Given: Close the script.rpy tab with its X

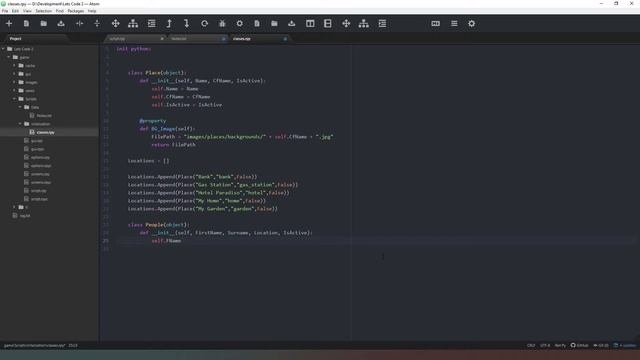Looking at the screenshot, I should pyautogui.click(x=162, y=39).
